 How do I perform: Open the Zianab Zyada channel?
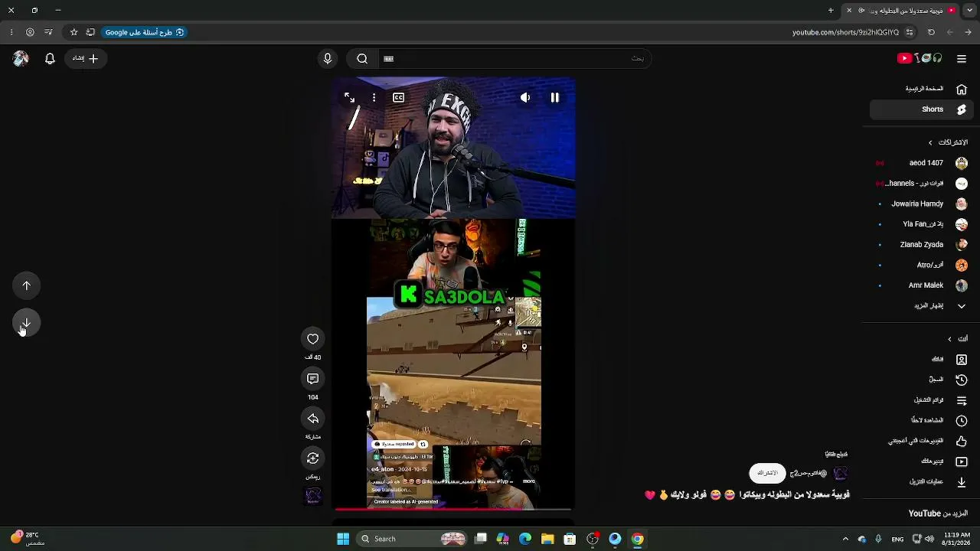coord(922,245)
